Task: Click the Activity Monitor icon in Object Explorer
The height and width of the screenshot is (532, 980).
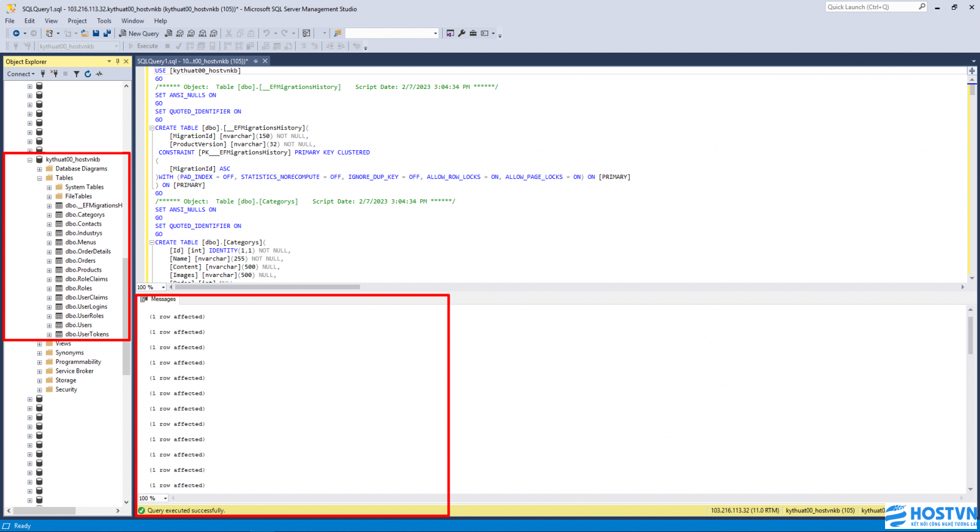Action: coord(99,74)
